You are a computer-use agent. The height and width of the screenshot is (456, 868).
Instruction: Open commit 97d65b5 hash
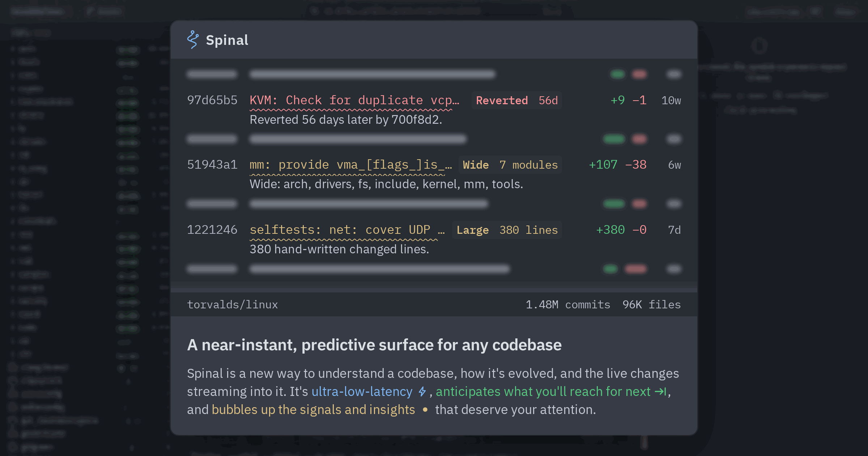(x=212, y=100)
